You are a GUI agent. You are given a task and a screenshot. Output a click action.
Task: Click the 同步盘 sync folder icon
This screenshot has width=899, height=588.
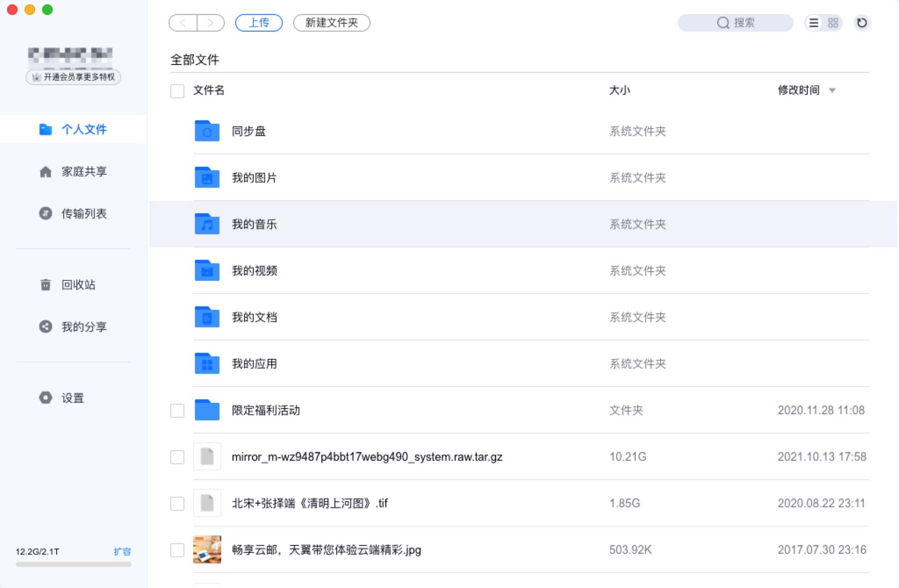pos(207,131)
